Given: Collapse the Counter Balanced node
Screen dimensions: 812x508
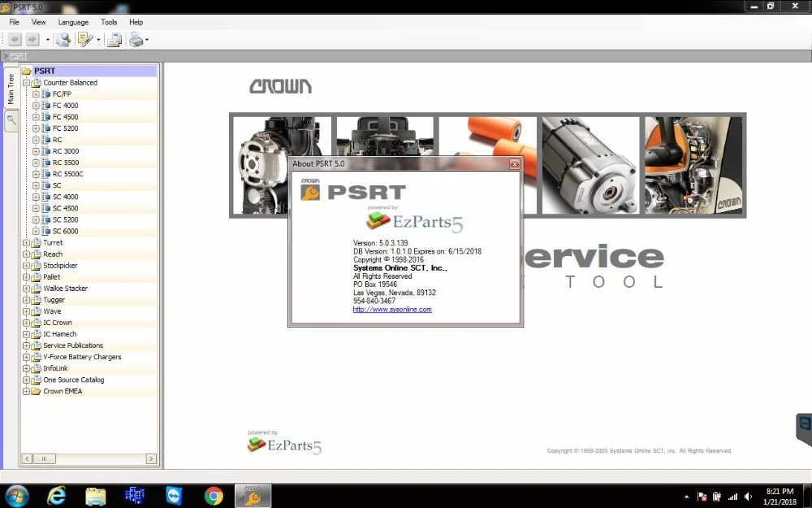Looking at the screenshot, I should pyautogui.click(x=27, y=83).
